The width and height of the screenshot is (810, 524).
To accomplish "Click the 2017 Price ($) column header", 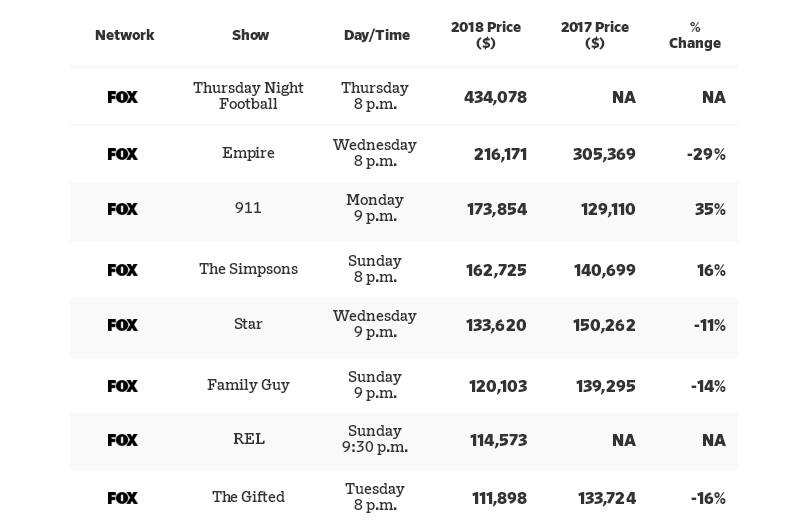I will tap(595, 35).
